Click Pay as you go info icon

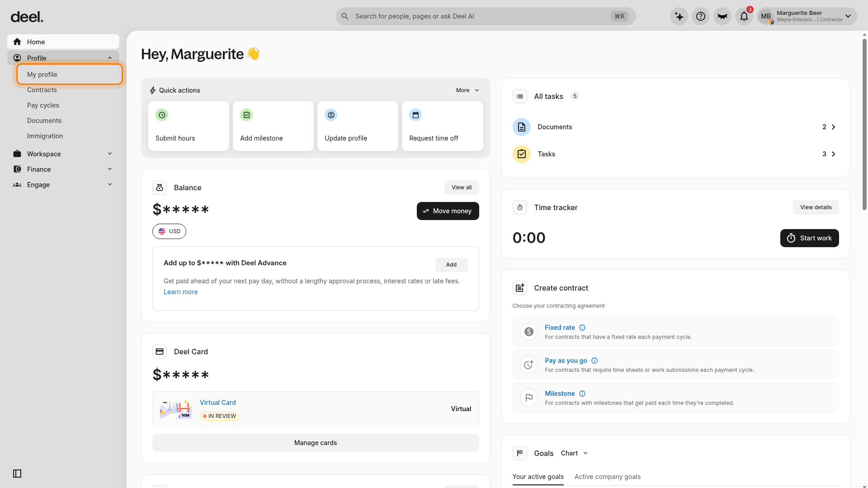pyautogui.click(x=594, y=361)
